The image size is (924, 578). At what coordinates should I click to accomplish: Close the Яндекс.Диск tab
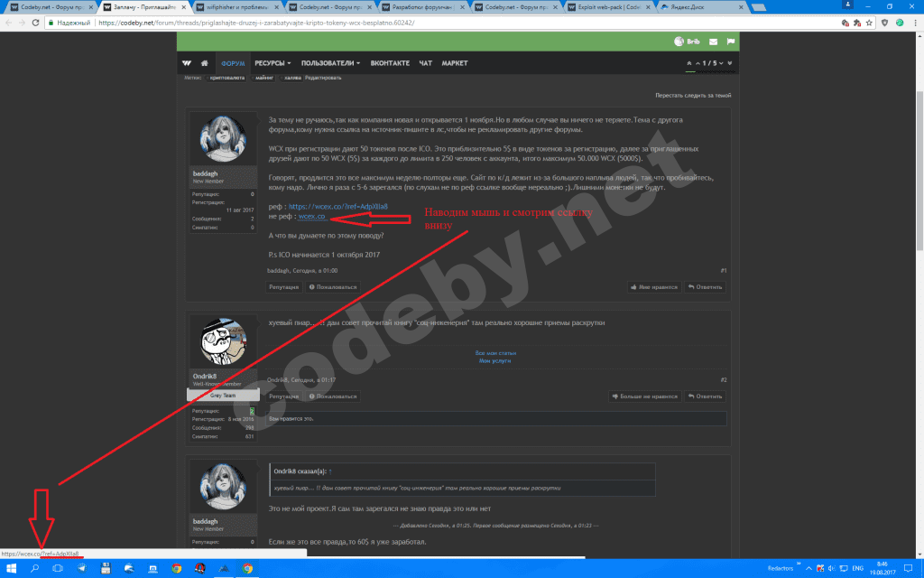tap(741, 7)
